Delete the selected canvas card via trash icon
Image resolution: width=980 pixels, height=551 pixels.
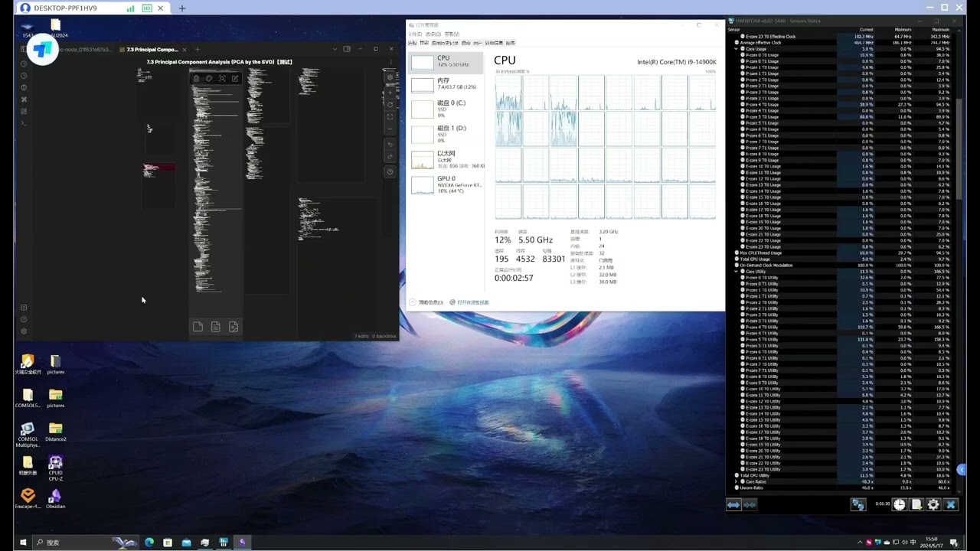(196, 78)
